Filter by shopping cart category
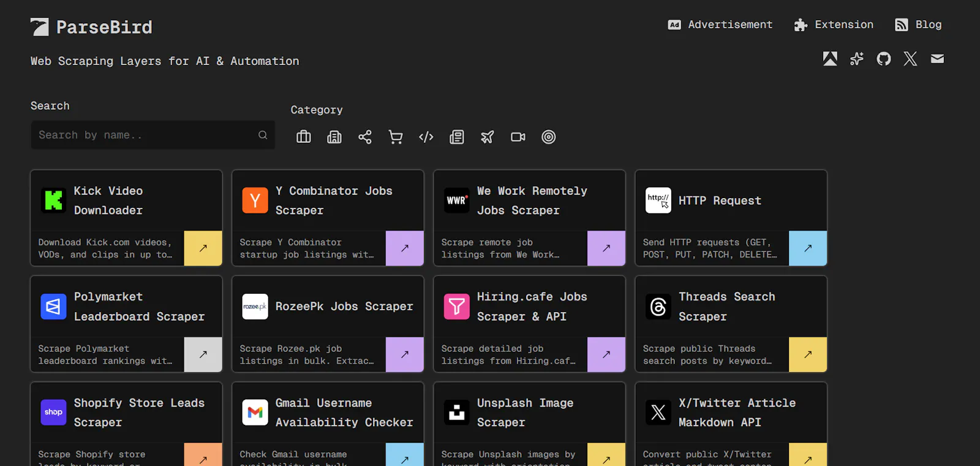This screenshot has width=980, height=466. click(396, 137)
